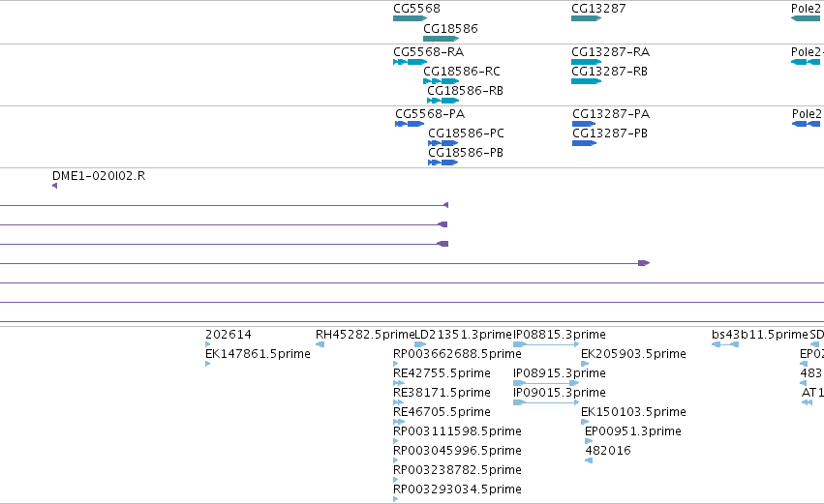Select the CG13287-PB label text
The height and width of the screenshot is (504, 824).
(610, 133)
